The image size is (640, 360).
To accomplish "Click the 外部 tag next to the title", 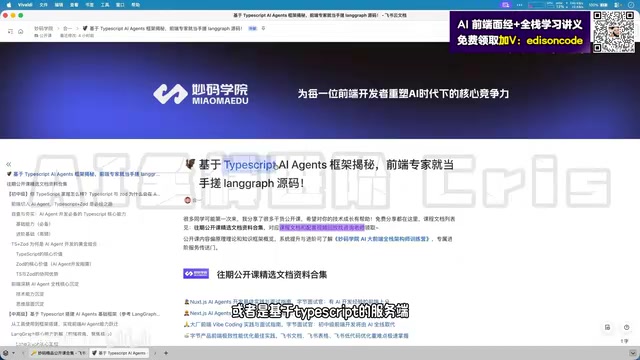I will (x=253, y=29).
